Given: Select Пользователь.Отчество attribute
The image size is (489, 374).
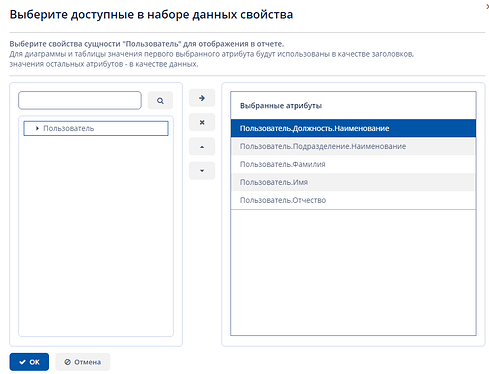Looking at the screenshot, I should pyautogui.click(x=353, y=200).
